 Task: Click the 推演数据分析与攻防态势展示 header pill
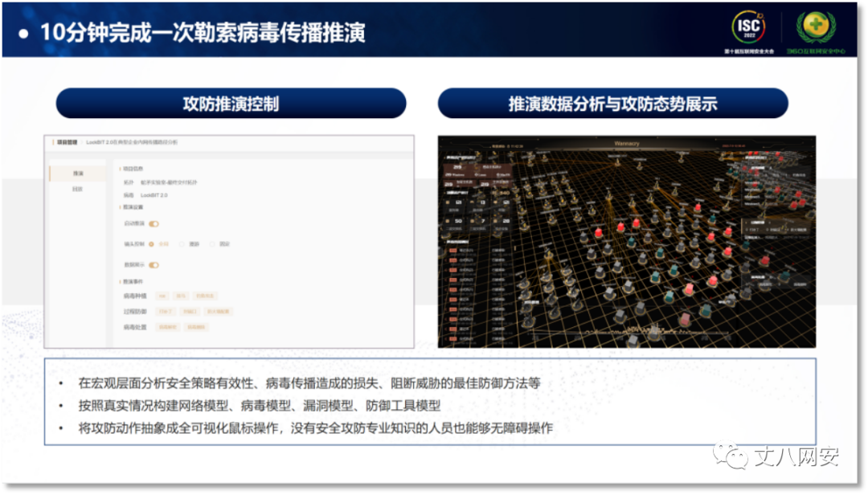point(612,104)
